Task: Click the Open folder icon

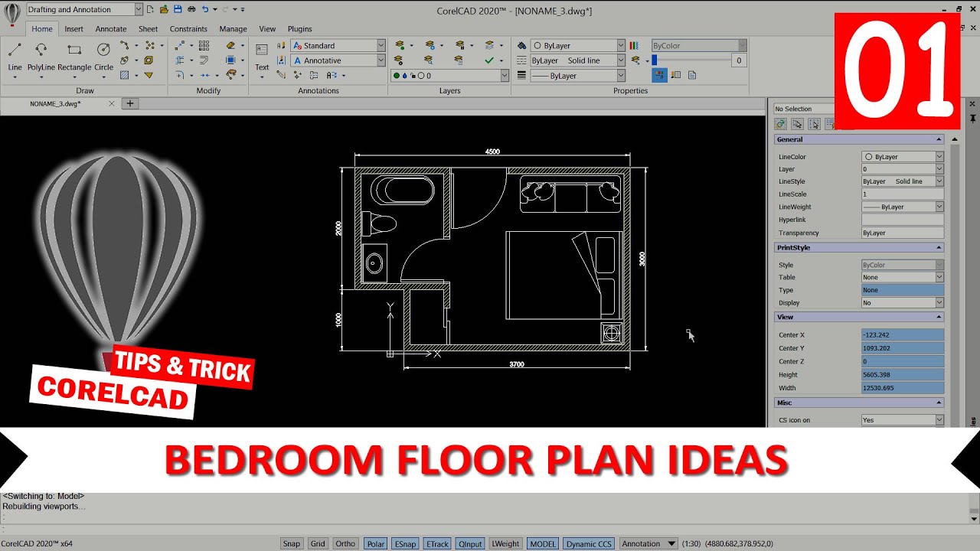Action: coord(164,9)
